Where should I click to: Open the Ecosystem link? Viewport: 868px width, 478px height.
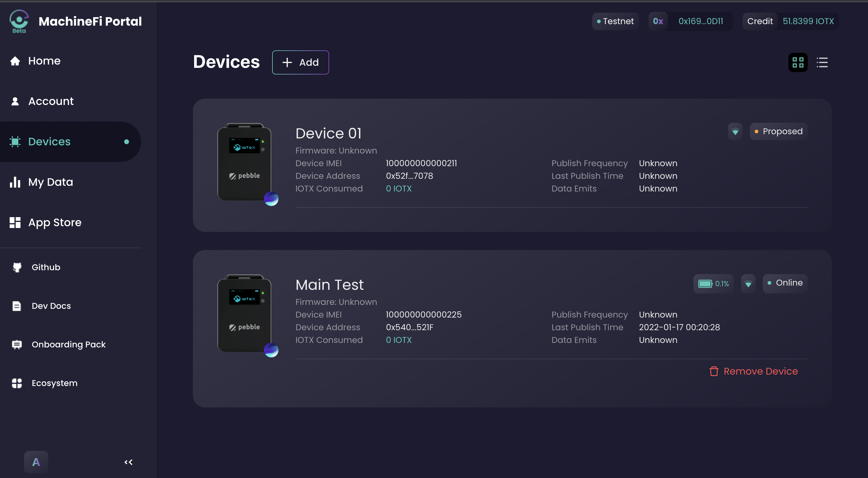pos(55,383)
